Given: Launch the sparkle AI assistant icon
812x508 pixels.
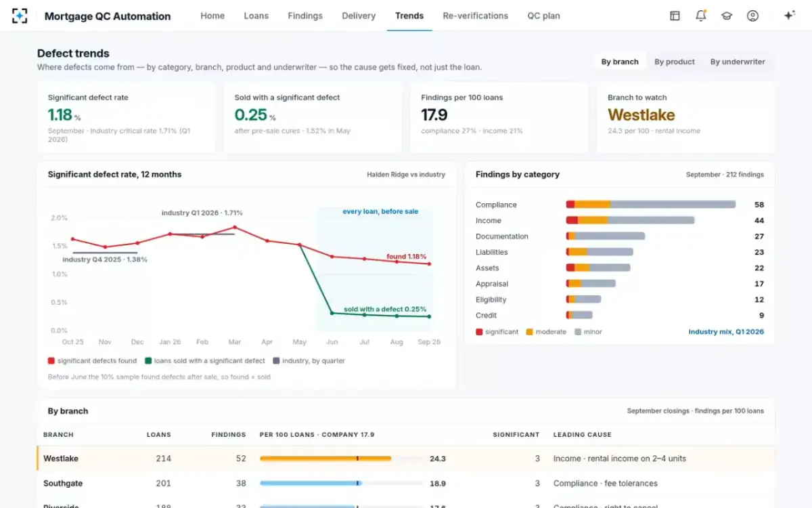Looking at the screenshot, I should pyautogui.click(x=789, y=16).
